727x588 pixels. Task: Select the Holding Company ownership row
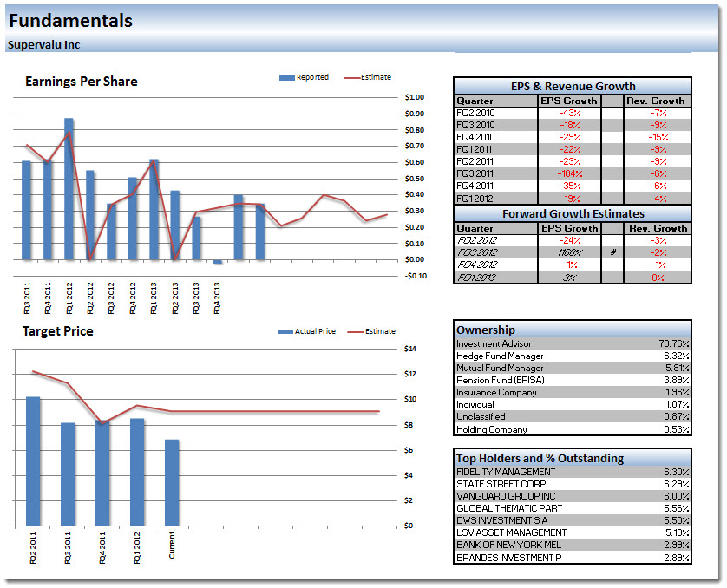pyautogui.click(x=573, y=429)
